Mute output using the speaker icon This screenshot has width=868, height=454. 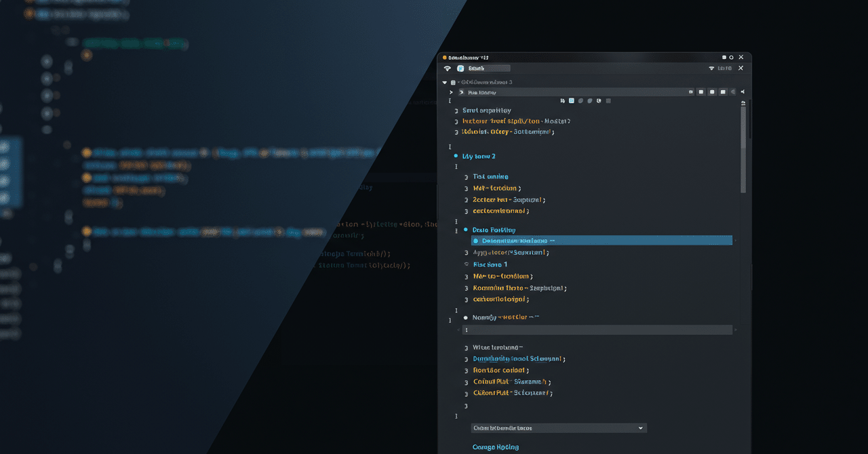point(743,91)
